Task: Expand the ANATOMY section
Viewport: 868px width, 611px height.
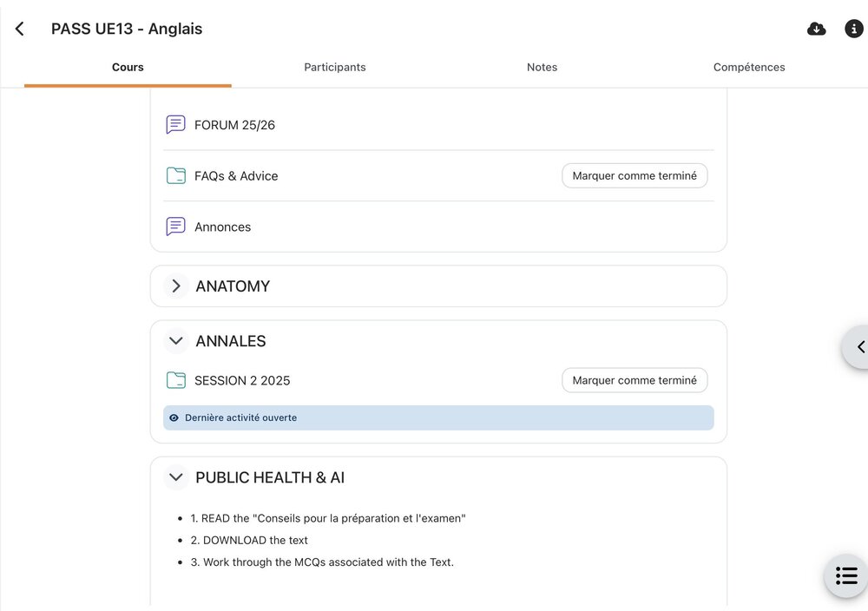Action: pos(176,286)
